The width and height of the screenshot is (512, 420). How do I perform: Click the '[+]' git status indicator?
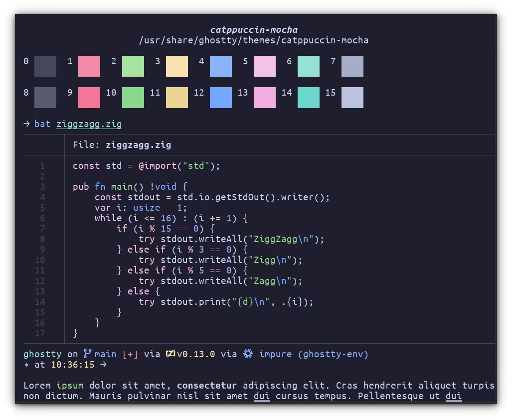(130, 354)
